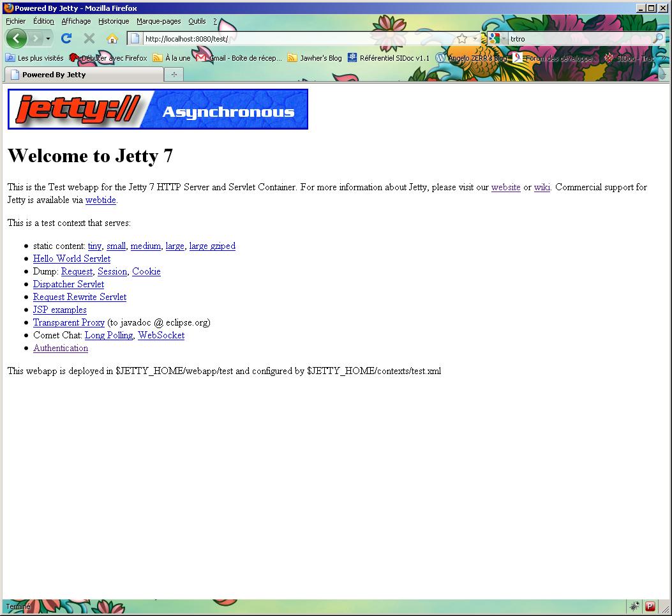This screenshot has height=616, width=672.
Task: Click the red P status bar icon
Action: tap(650, 606)
